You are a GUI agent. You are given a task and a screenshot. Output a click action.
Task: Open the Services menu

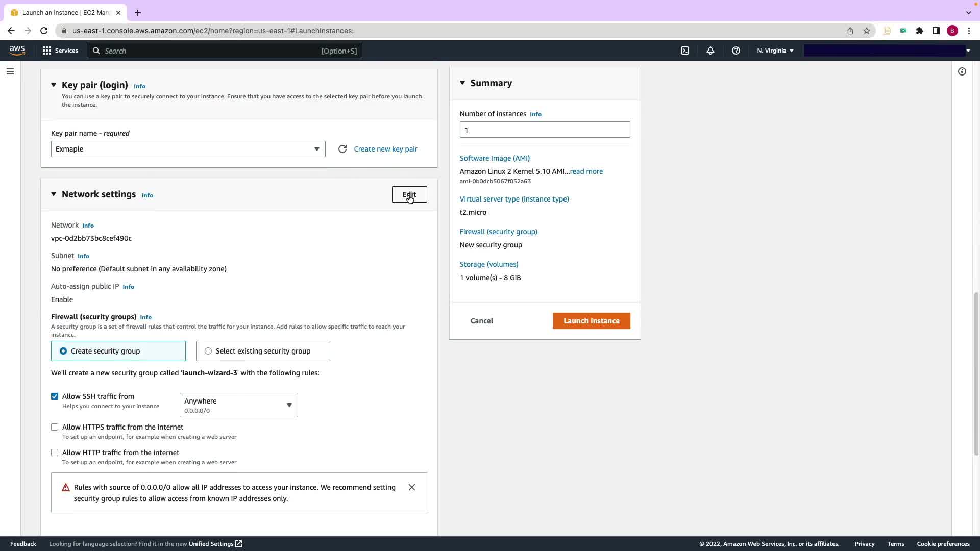click(60, 51)
